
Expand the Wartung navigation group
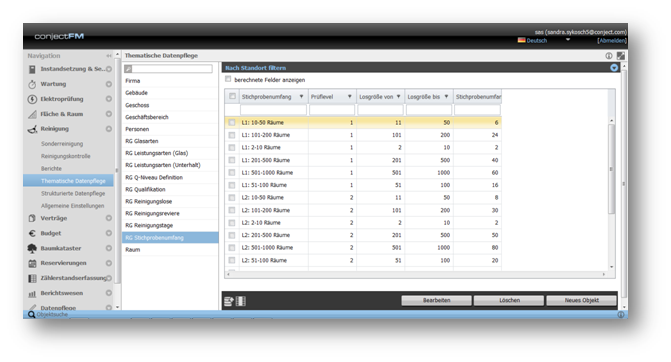coord(109,84)
